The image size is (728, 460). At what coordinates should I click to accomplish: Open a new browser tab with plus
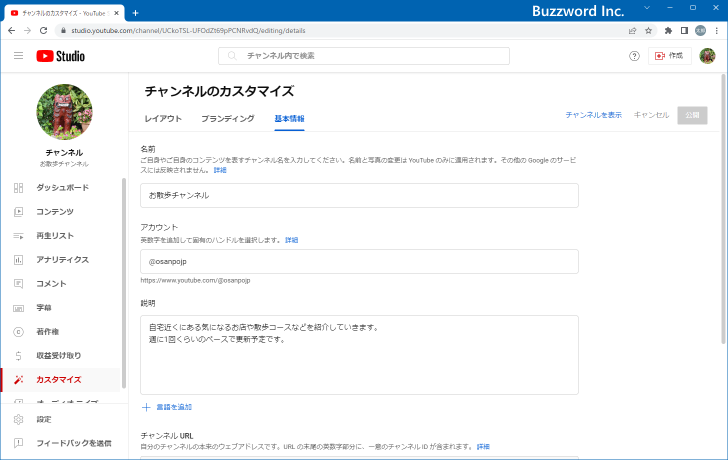tap(136, 13)
